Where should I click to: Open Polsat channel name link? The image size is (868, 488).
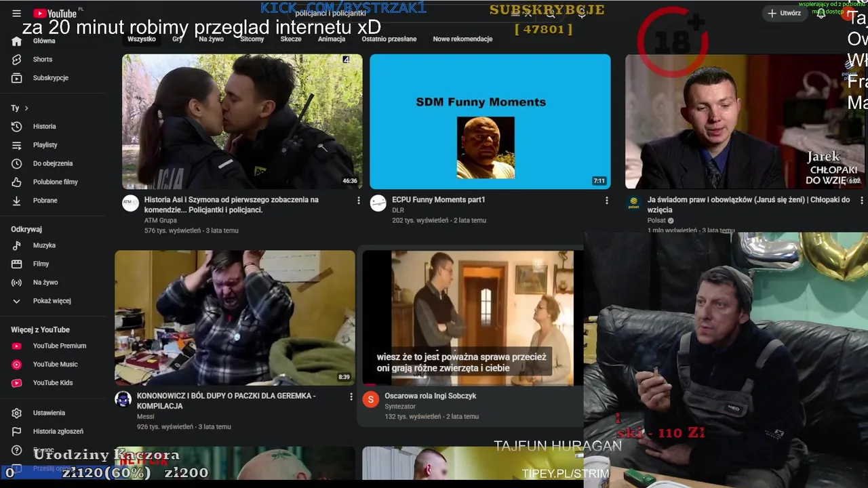click(x=656, y=220)
